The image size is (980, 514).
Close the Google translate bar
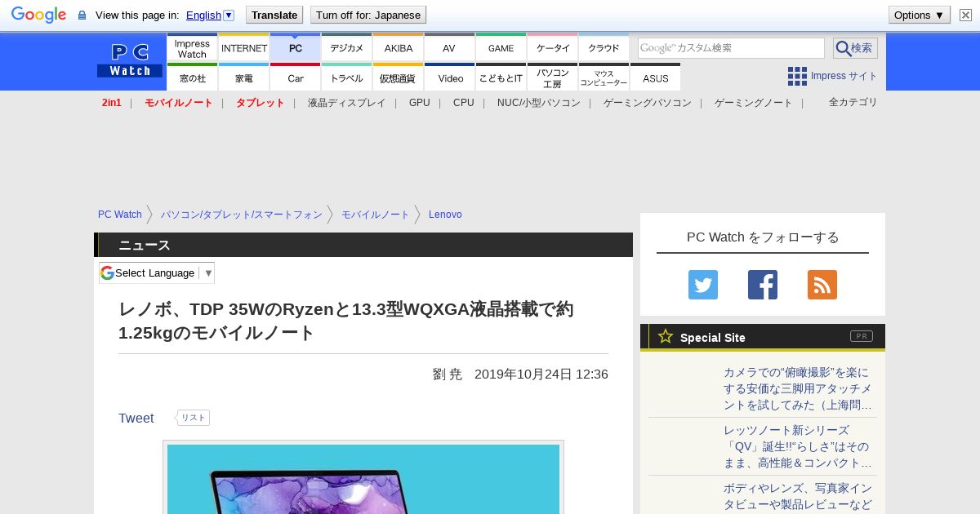[x=965, y=15]
